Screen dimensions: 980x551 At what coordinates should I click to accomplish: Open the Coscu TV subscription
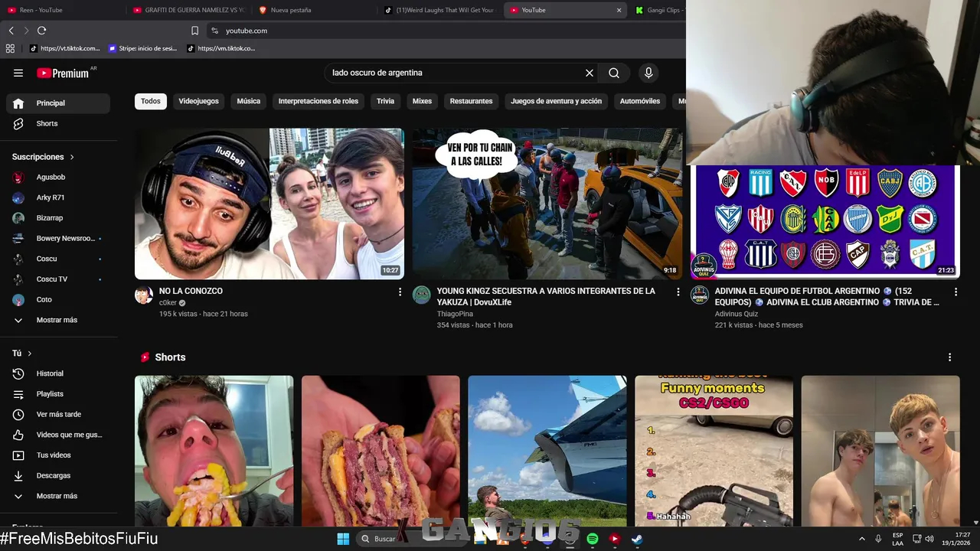[x=58, y=279]
